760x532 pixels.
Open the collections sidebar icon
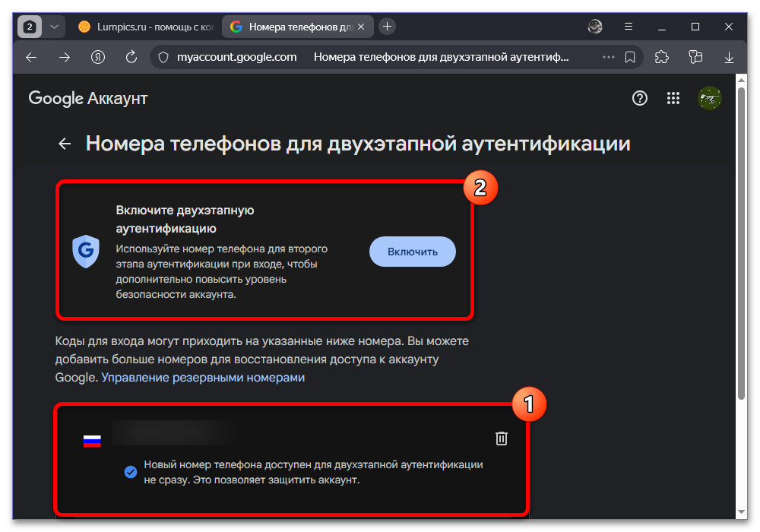[x=695, y=57]
